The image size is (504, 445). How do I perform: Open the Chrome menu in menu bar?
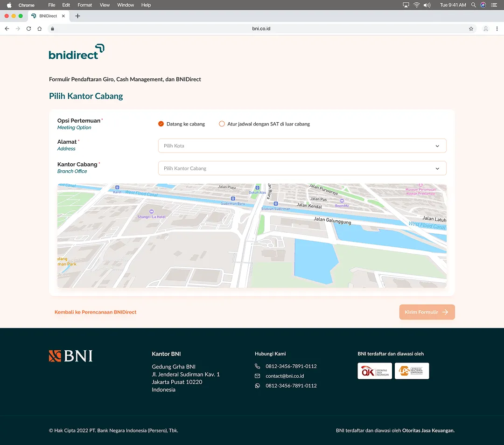click(x=26, y=5)
